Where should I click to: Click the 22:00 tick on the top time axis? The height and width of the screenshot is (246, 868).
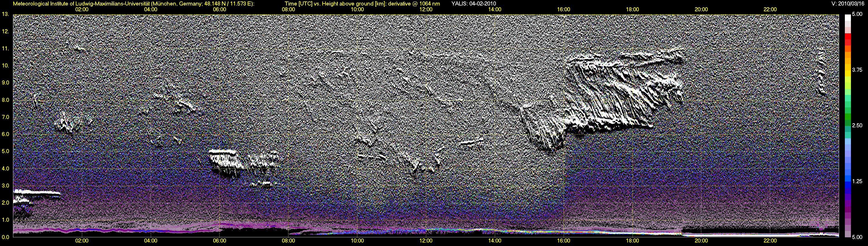click(x=770, y=10)
